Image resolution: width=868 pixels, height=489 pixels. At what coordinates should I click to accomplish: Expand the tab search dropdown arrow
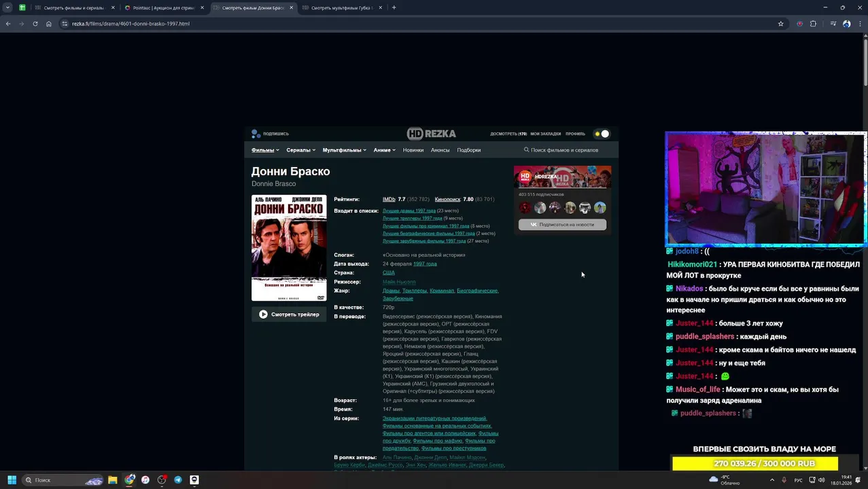7,7
